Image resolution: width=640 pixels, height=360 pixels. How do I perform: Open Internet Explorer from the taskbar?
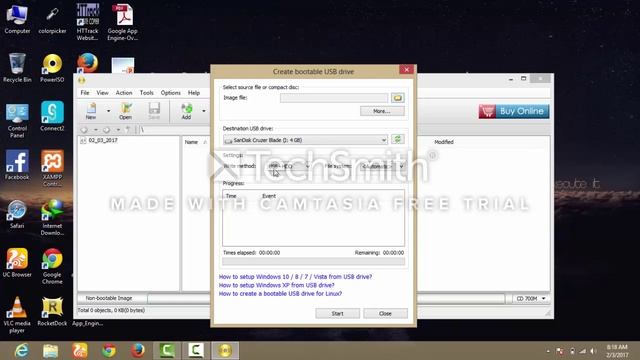(21, 351)
